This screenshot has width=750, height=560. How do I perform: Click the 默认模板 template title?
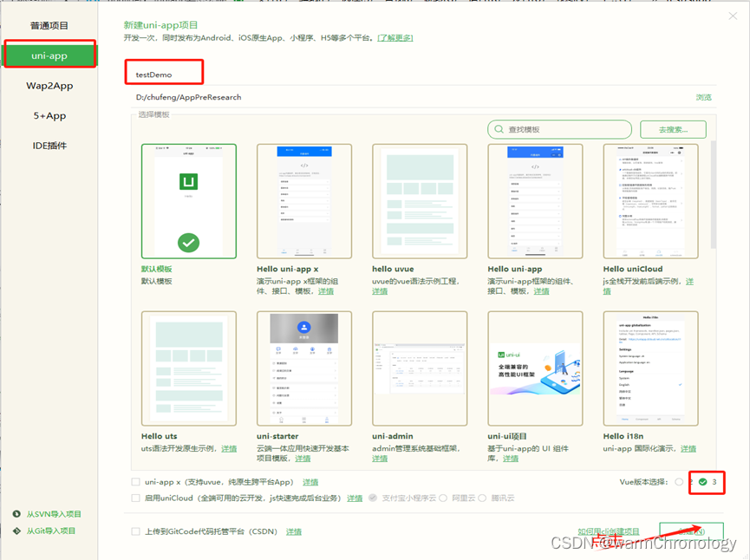coord(156,269)
